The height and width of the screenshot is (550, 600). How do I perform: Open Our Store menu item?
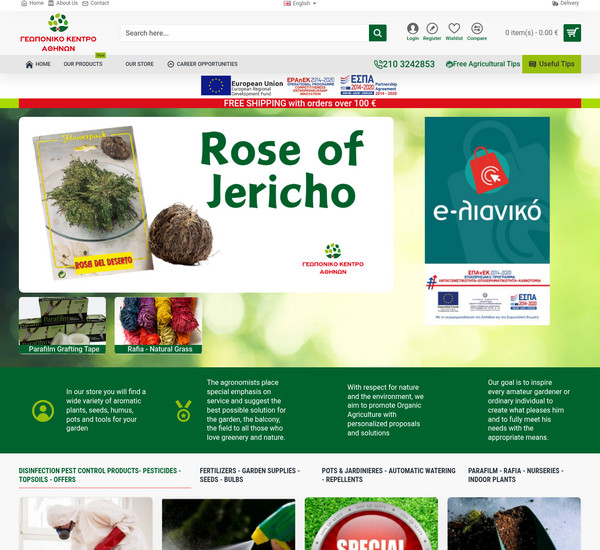(x=140, y=64)
